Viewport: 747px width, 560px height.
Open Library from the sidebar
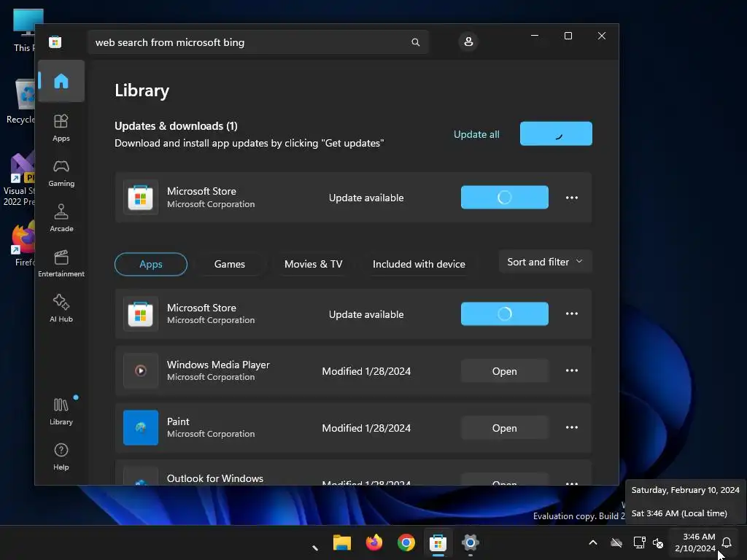tap(61, 411)
